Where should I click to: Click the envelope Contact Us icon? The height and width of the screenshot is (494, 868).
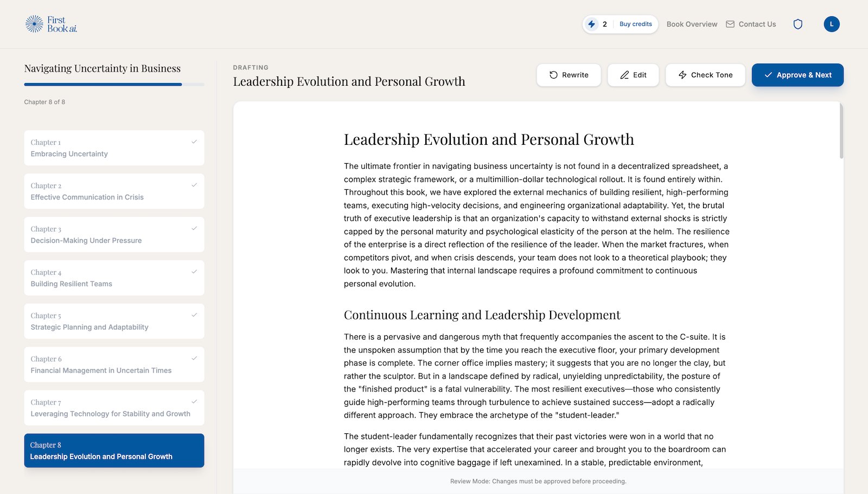click(730, 24)
